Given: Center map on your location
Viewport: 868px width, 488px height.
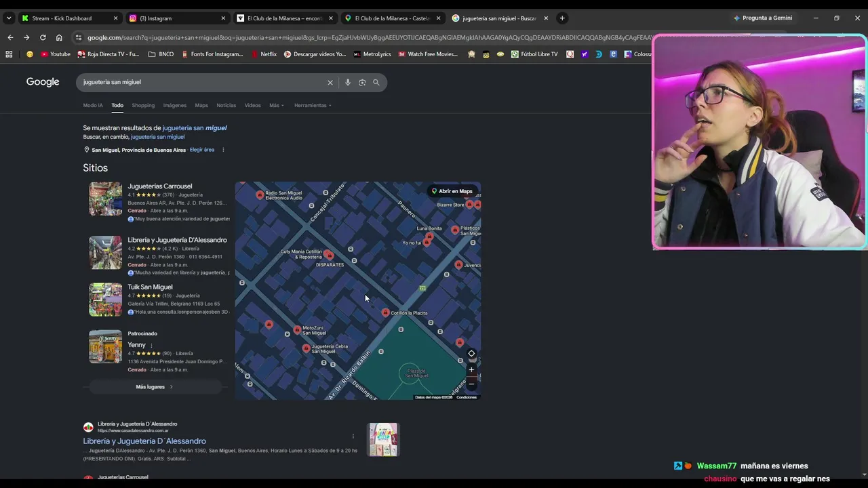Looking at the screenshot, I should click(x=471, y=354).
